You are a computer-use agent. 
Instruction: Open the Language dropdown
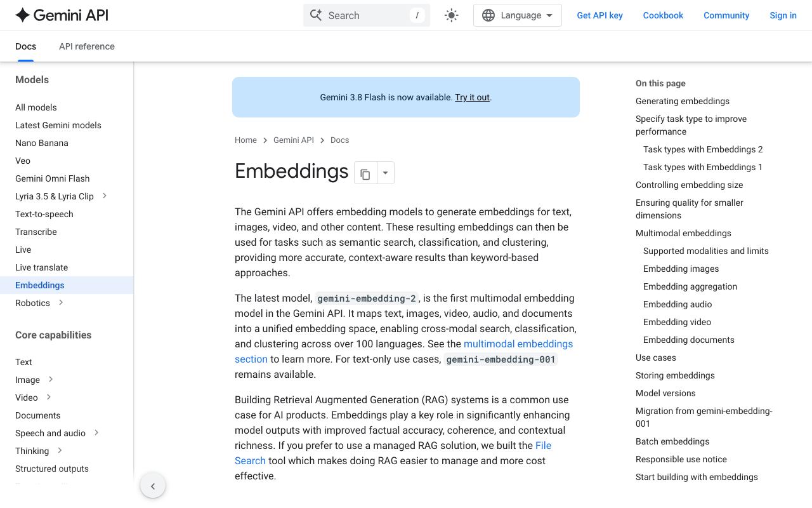coord(518,15)
